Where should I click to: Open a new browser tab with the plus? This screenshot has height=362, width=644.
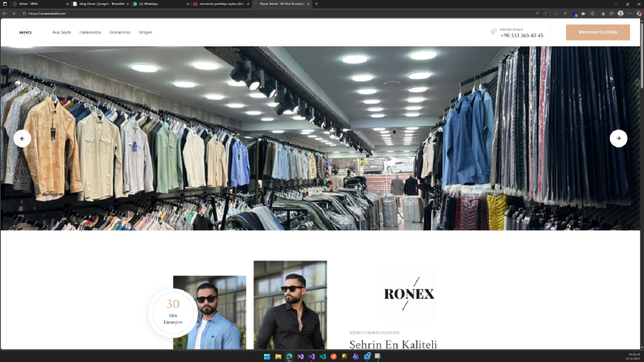coord(316,4)
